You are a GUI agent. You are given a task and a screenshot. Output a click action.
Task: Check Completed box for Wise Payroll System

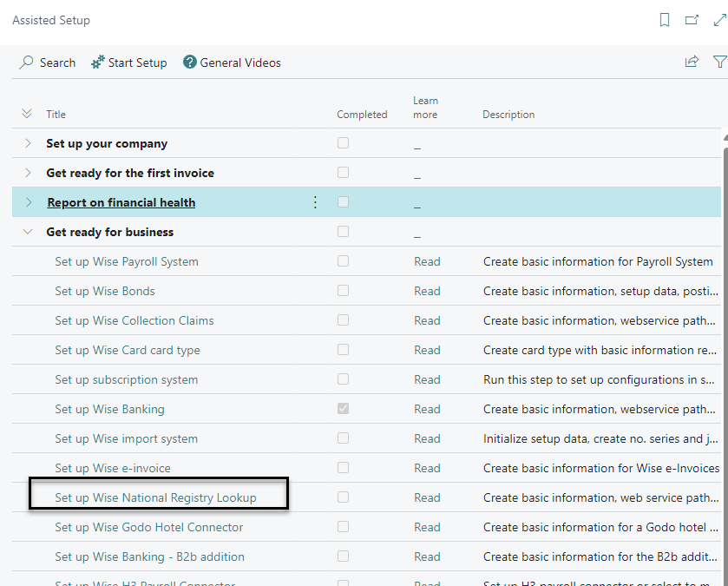[x=344, y=261]
